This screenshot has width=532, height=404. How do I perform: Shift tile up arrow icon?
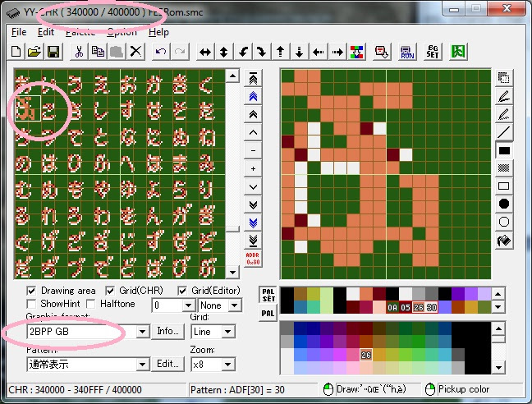coord(280,52)
